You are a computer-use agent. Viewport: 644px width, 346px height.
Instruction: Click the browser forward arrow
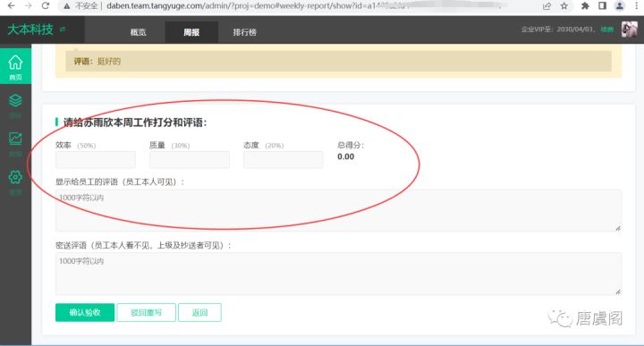click(x=29, y=5)
